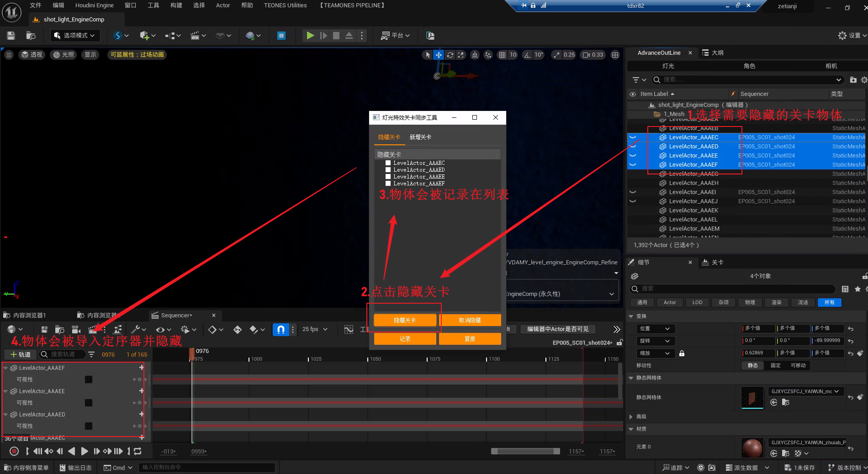868x474 pixels.
Task: Check the LevelActor_AAAEF checkbox in hidden list
Action: coord(388,184)
